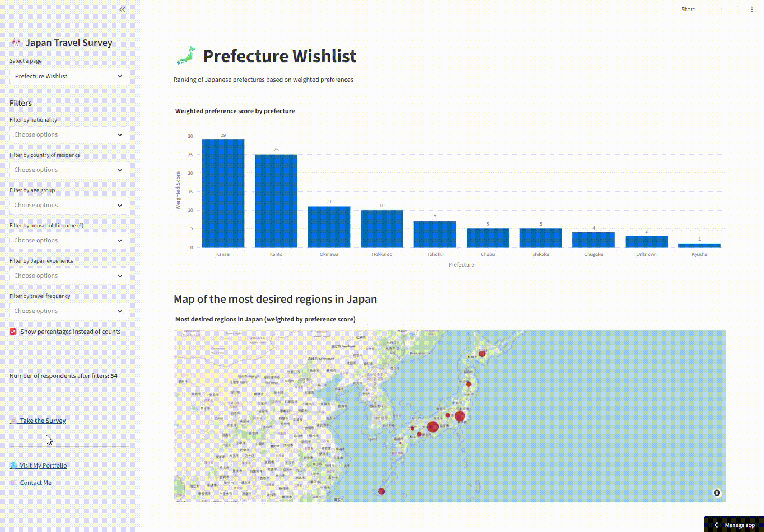Open the Filter by age group dropdown
This screenshot has height=532, width=764.
(x=68, y=205)
